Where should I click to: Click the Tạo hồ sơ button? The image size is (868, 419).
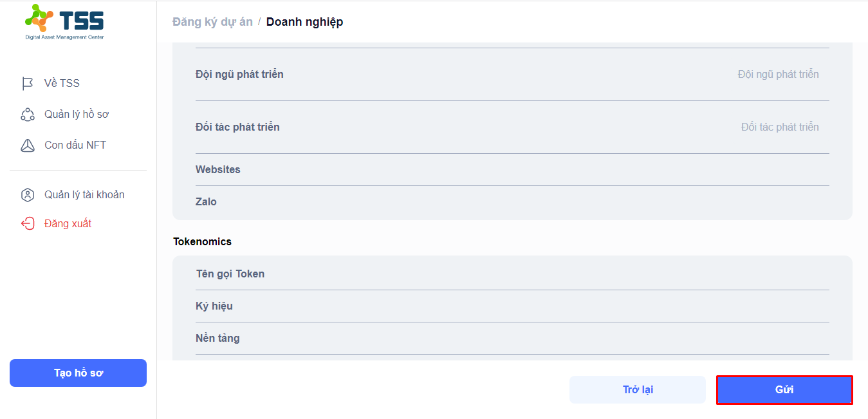[x=78, y=373]
